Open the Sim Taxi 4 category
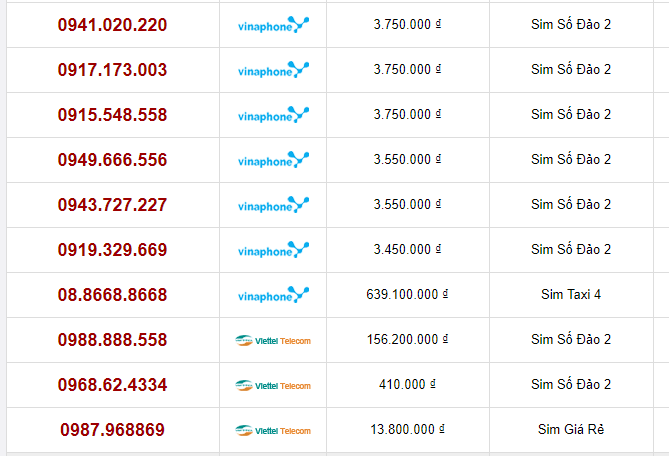 point(570,295)
